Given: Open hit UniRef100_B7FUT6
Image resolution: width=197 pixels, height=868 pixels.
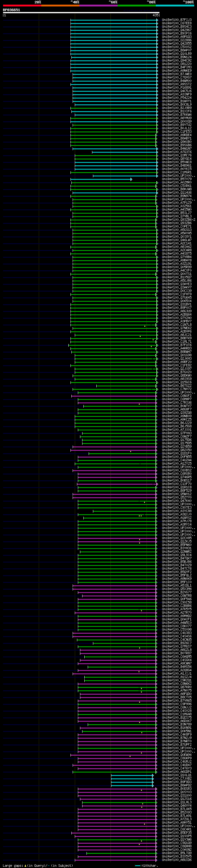Looking at the screenshot, I should pyautogui.click(x=176, y=345).
